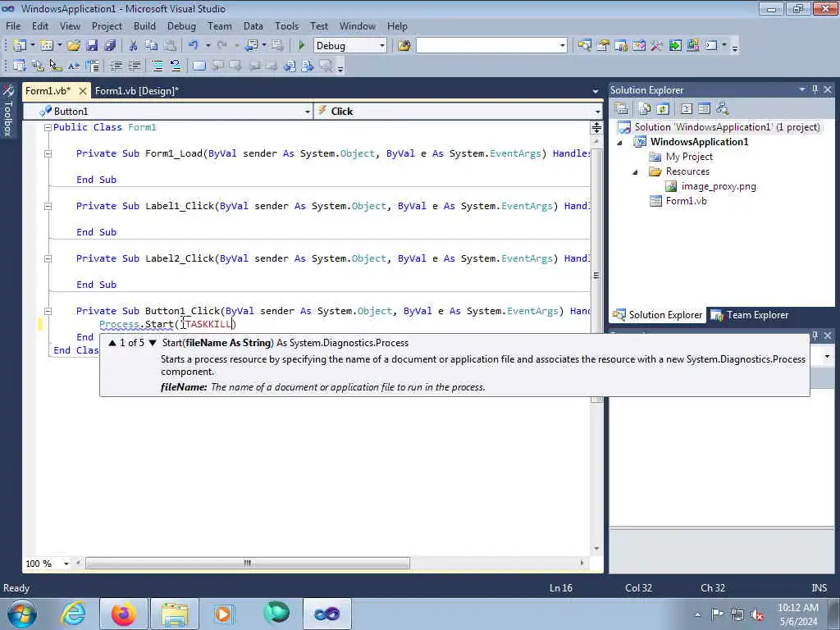Open Firefox from the Windows taskbar
Image resolution: width=840 pixels, height=630 pixels.
(124, 614)
